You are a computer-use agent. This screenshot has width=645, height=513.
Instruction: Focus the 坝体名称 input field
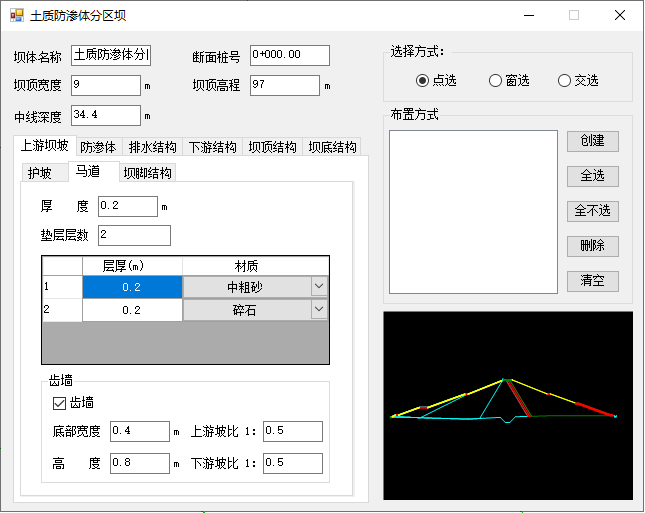tap(111, 56)
